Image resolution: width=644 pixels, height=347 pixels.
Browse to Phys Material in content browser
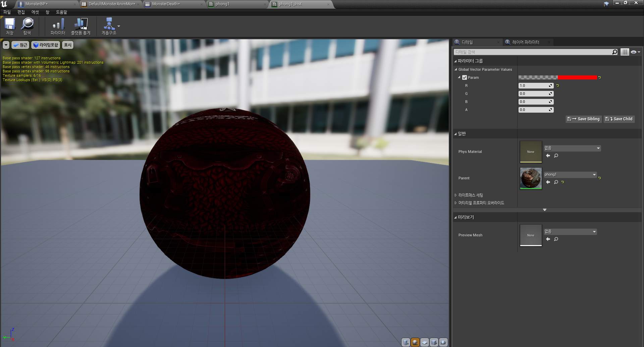(x=556, y=156)
